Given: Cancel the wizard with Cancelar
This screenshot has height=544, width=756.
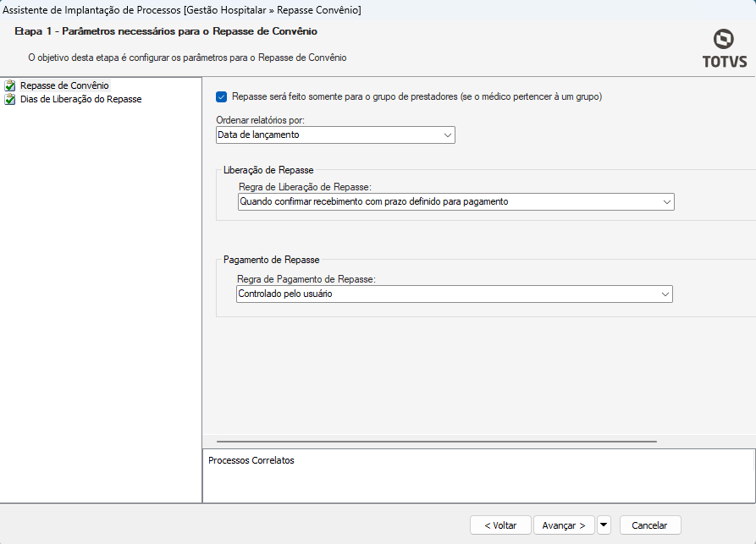Looking at the screenshot, I should coord(649,525).
